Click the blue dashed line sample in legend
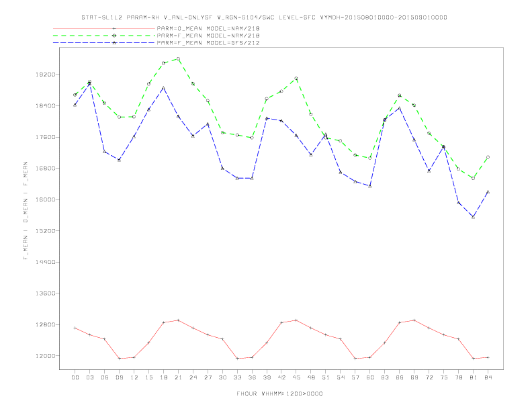Viewport: 532px width, 411px height. [x=104, y=43]
